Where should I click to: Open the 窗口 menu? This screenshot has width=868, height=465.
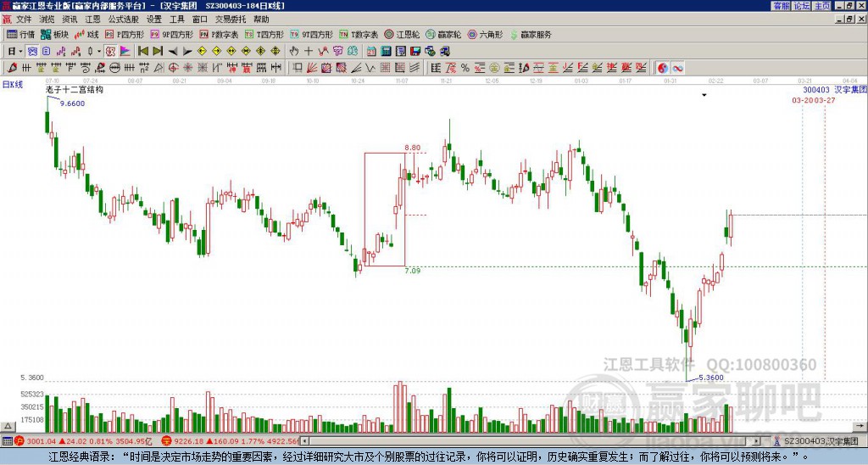(x=200, y=20)
